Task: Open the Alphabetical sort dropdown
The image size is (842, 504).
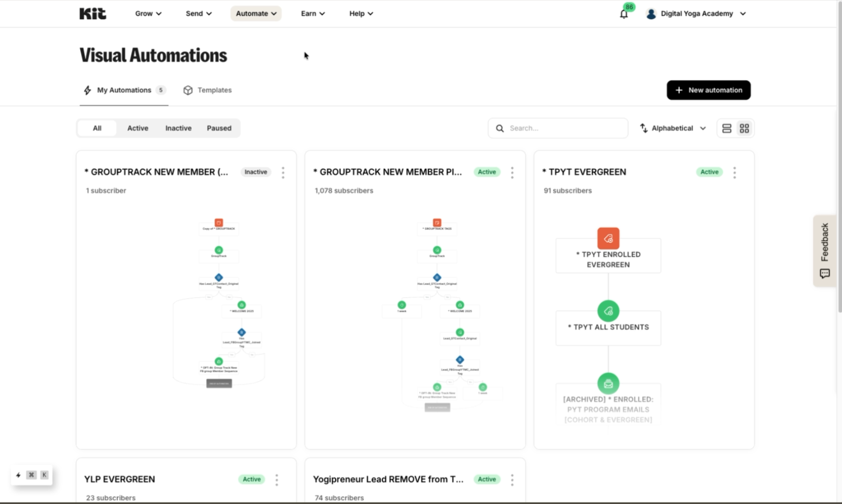Action: 673,128
